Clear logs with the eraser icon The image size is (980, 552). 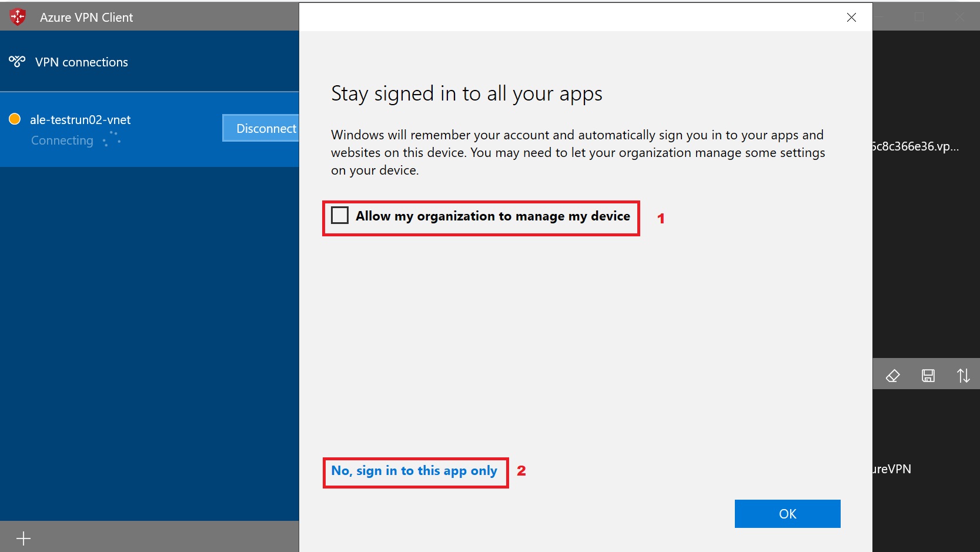pos(892,376)
